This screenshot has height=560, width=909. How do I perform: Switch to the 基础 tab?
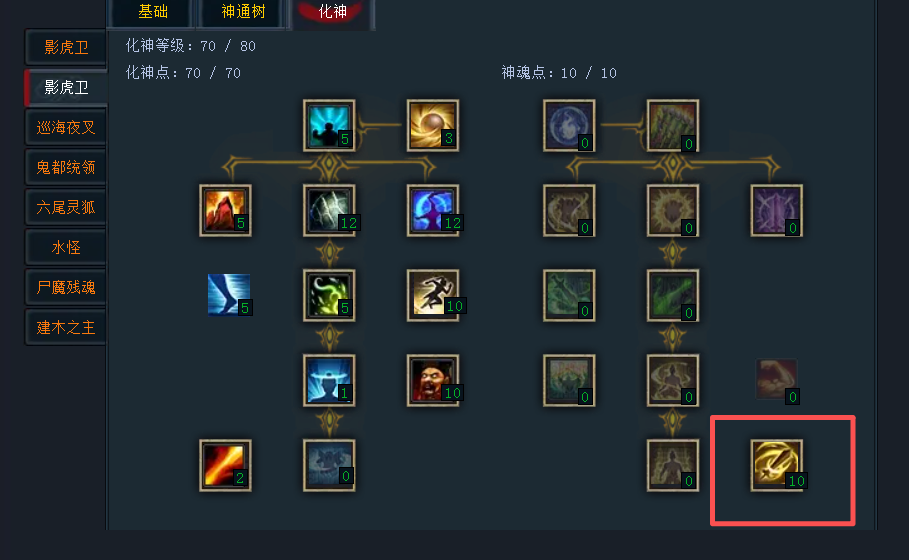coord(152,12)
